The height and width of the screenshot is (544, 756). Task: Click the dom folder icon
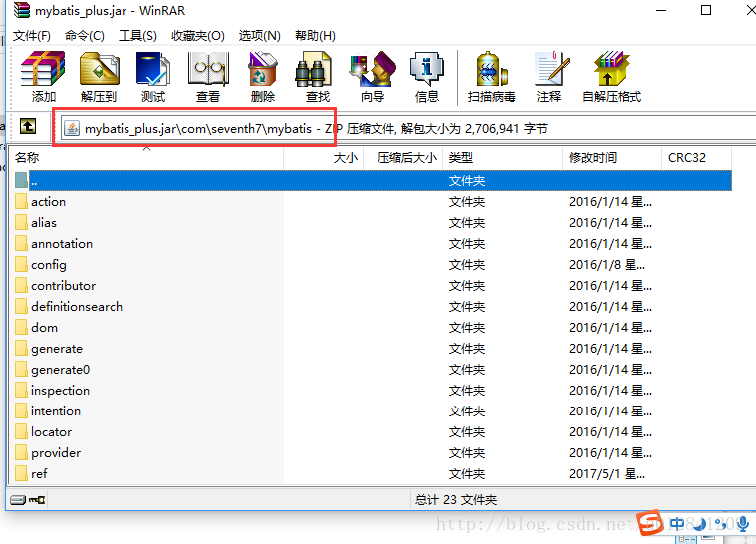[x=21, y=328]
